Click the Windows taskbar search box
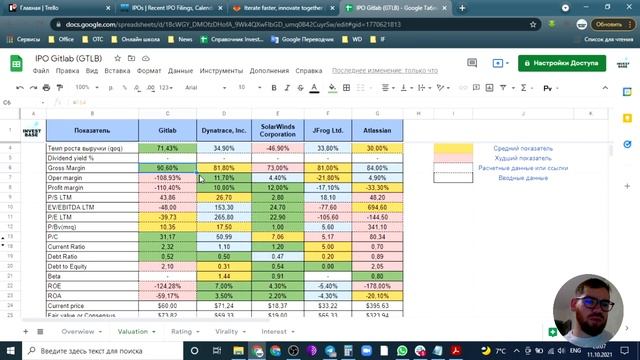 pyautogui.click(x=103, y=351)
